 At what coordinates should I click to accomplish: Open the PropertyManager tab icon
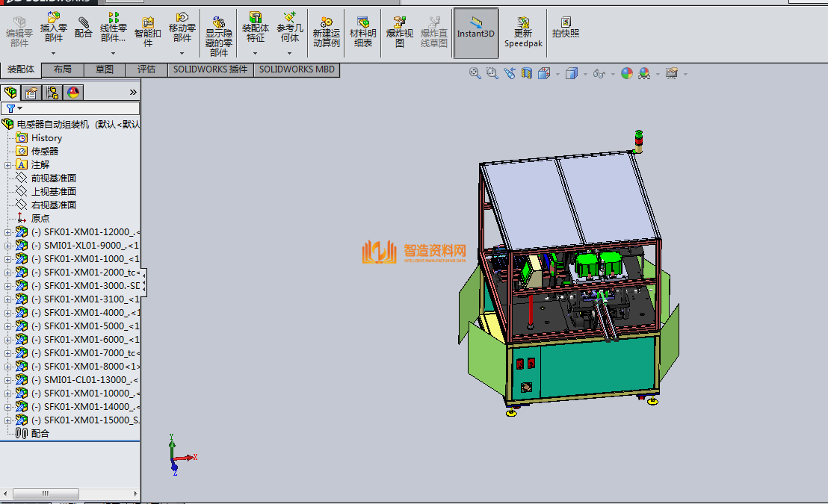(x=31, y=93)
